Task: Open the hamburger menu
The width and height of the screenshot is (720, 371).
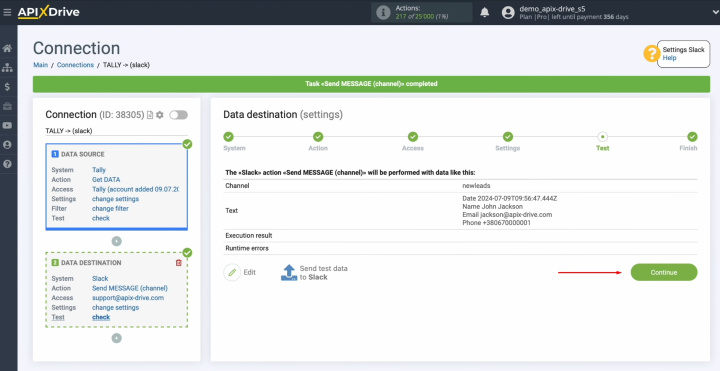Action: (7, 12)
